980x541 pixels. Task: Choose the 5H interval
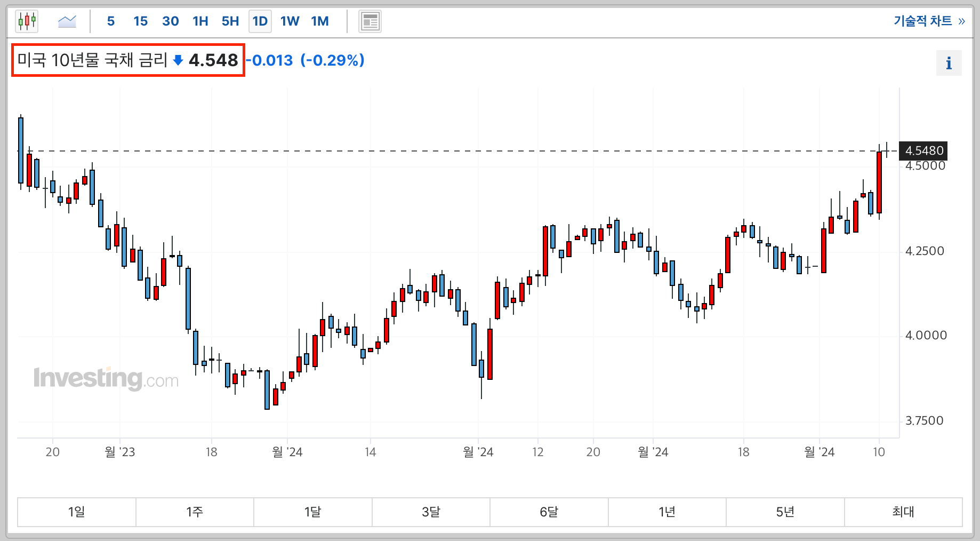pos(230,21)
